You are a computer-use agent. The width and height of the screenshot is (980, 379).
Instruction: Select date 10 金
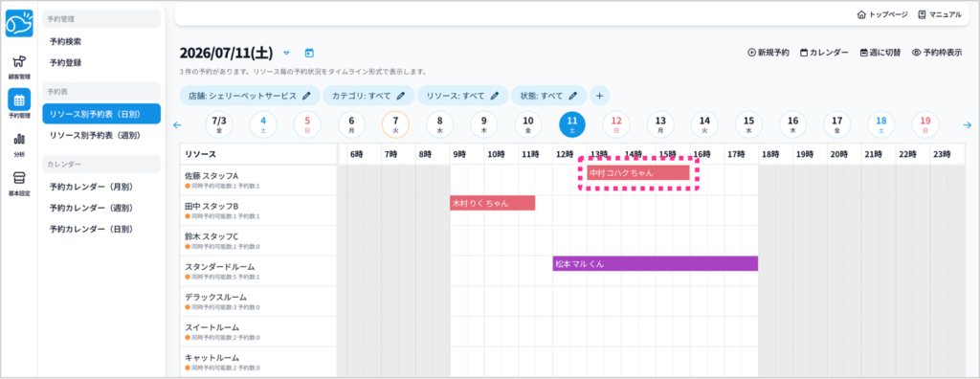coord(528,124)
